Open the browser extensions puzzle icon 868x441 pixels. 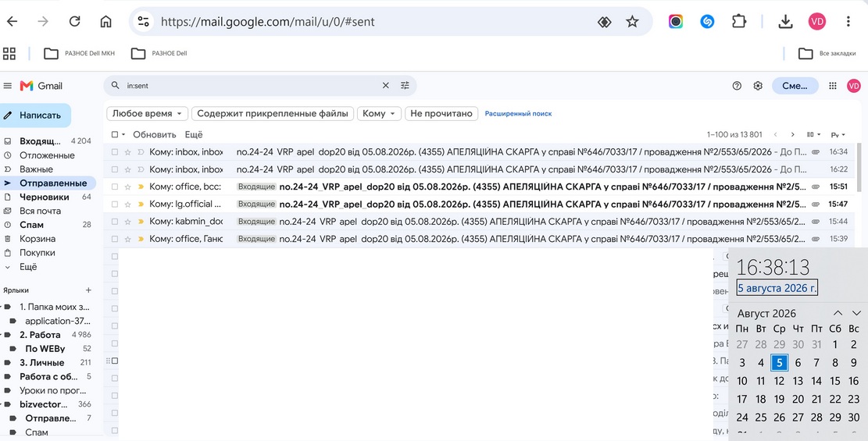(x=738, y=22)
